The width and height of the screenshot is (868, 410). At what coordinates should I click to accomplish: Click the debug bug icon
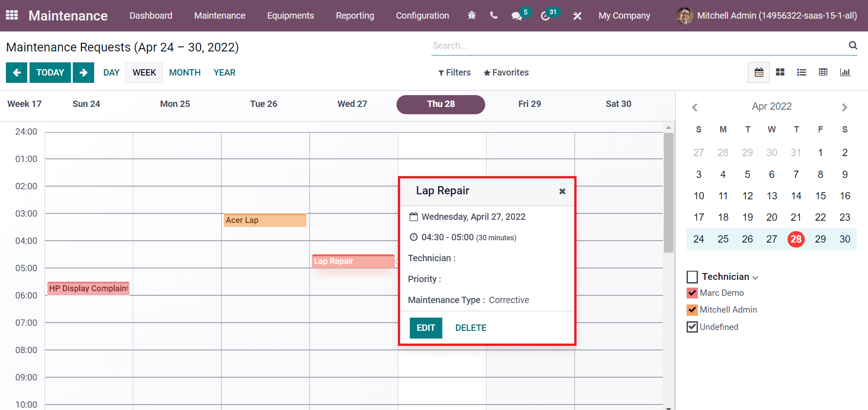[x=472, y=15]
